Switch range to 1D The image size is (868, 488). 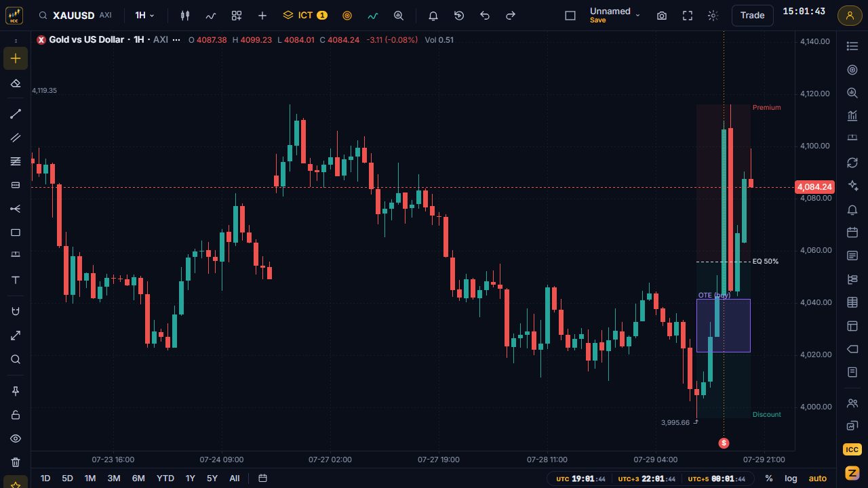click(45, 479)
